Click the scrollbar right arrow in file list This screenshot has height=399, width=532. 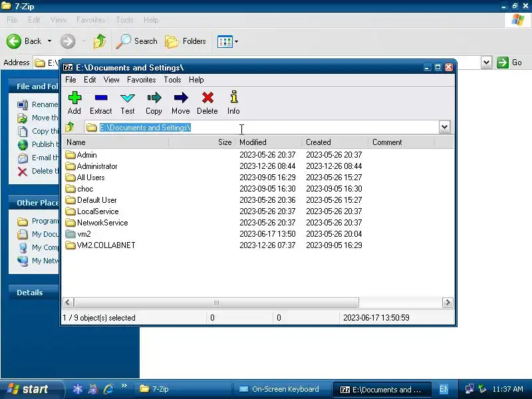[448, 303]
